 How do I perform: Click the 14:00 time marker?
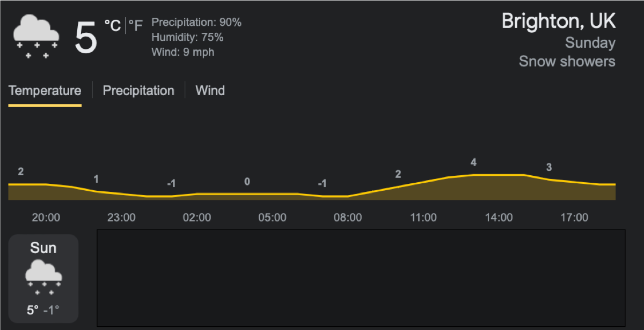499,218
